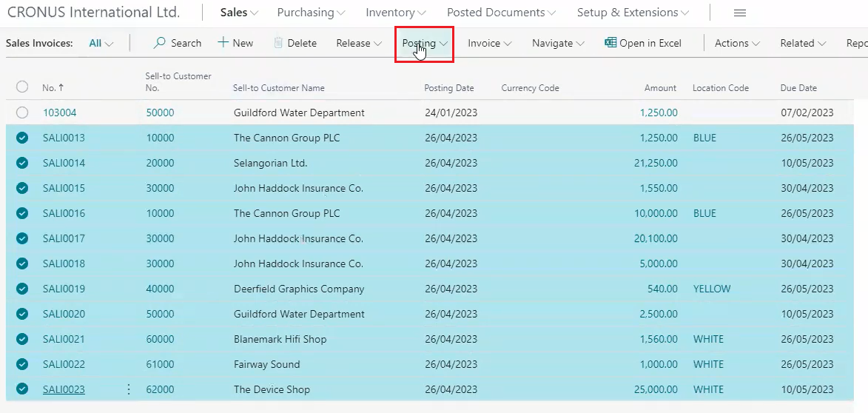Click the 21,250.00 amount
Viewport: 868px width, 413px height.
pos(656,163)
